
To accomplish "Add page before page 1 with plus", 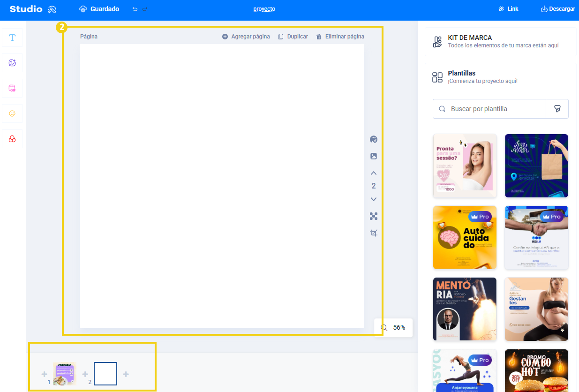I will (x=44, y=374).
